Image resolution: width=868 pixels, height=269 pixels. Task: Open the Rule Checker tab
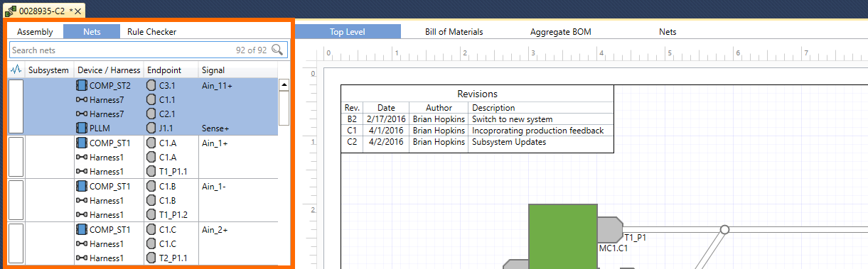pyautogui.click(x=152, y=32)
